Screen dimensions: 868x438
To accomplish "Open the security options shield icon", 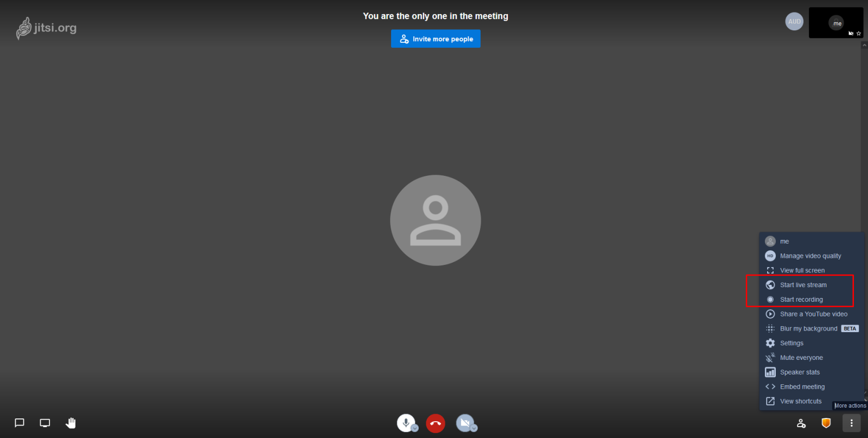I will (x=826, y=423).
